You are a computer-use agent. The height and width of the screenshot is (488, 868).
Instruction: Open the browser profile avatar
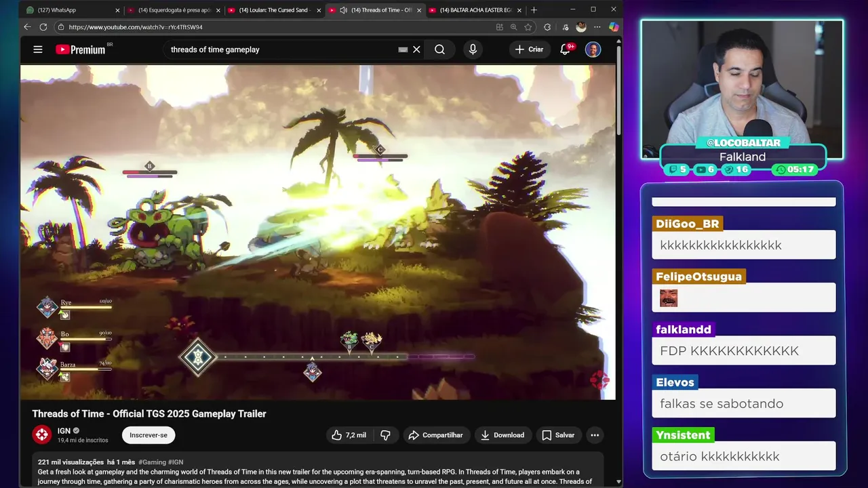(581, 27)
